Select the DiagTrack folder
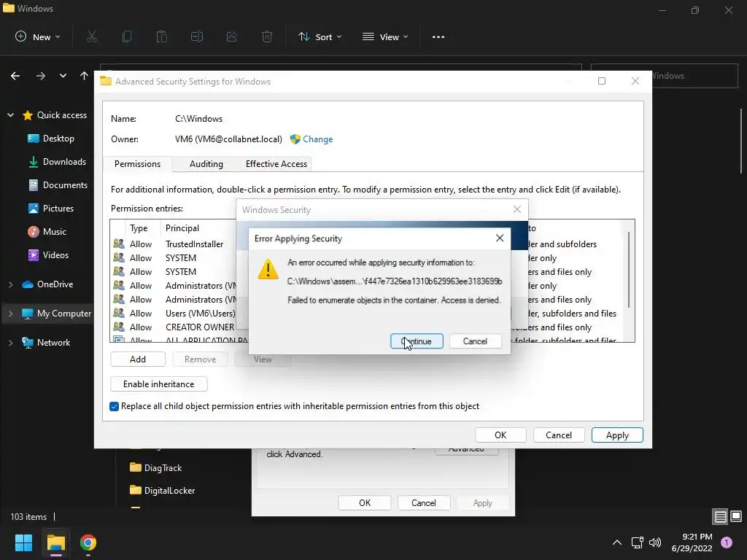This screenshot has width=747, height=560. 156,467
